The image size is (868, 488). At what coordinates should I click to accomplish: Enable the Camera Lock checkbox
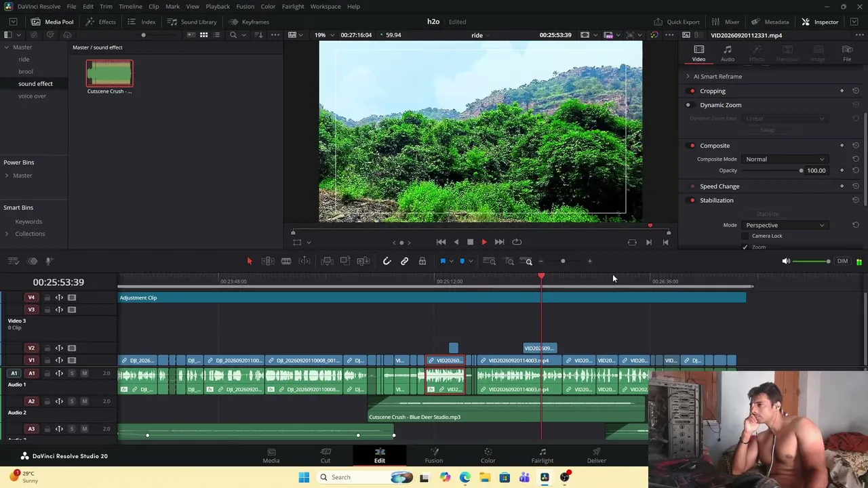coord(745,236)
